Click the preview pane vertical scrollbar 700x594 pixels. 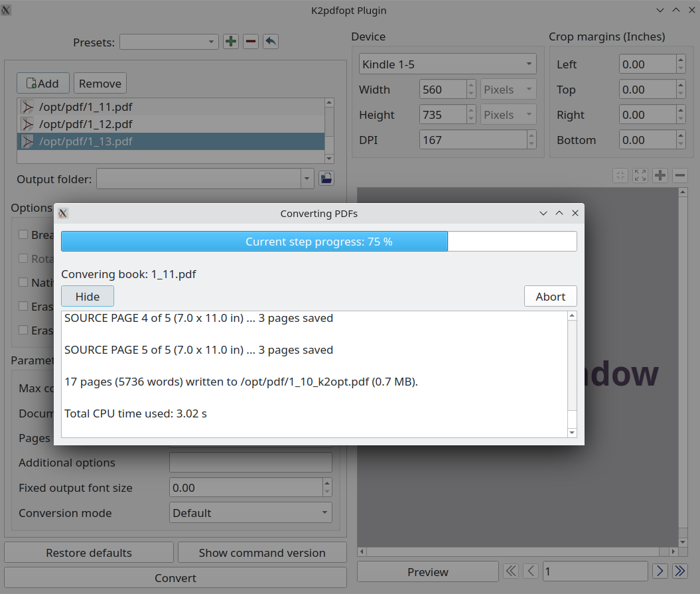(x=683, y=367)
